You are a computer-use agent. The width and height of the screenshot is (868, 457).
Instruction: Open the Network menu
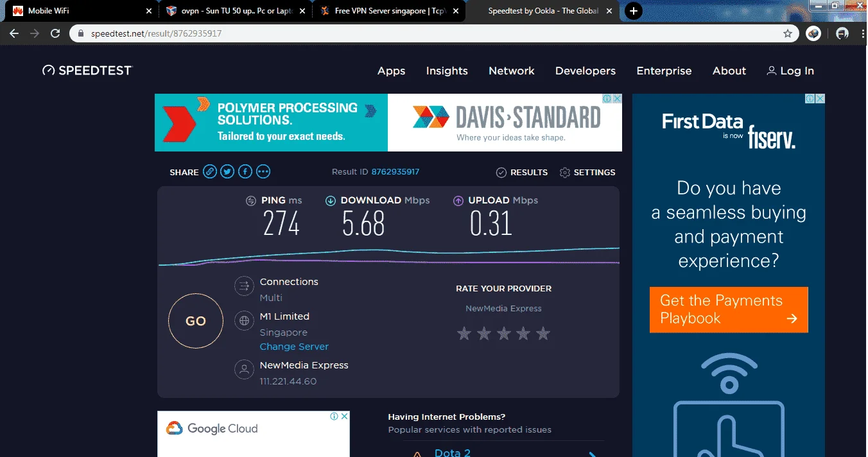coord(512,71)
